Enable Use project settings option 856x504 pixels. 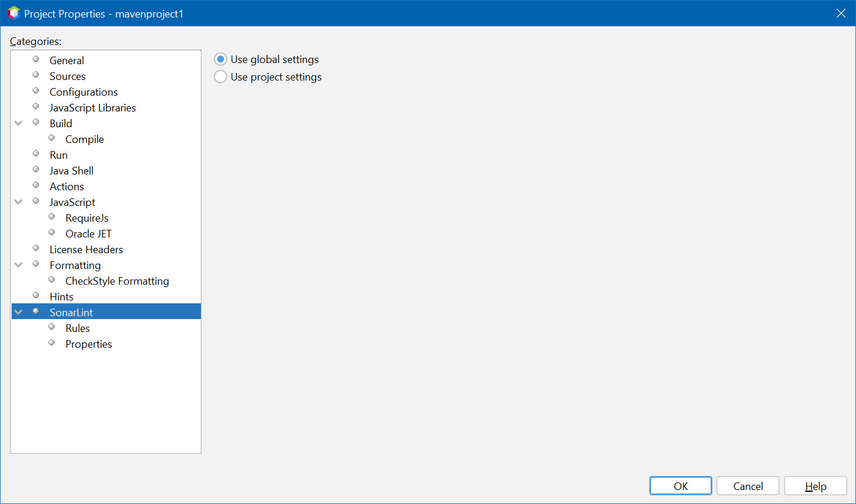coord(221,77)
